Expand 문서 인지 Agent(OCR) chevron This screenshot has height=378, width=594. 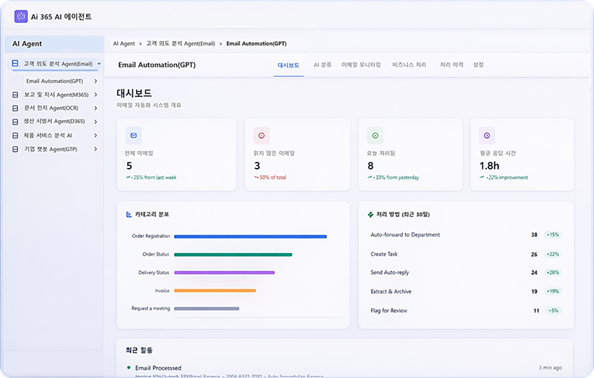click(95, 108)
